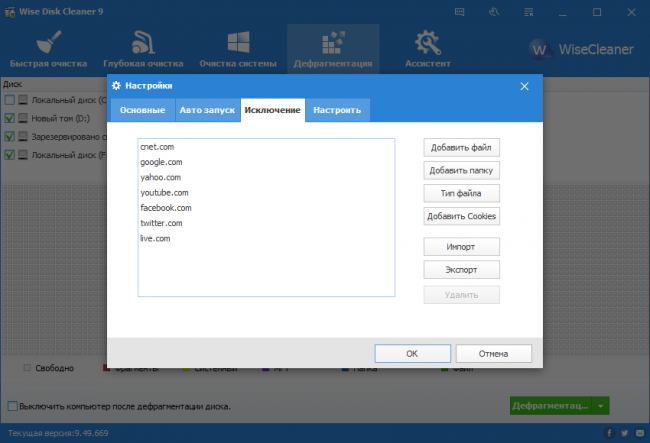Select twitter.com in exclusion list
The height and width of the screenshot is (443, 650).
point(161,223)
